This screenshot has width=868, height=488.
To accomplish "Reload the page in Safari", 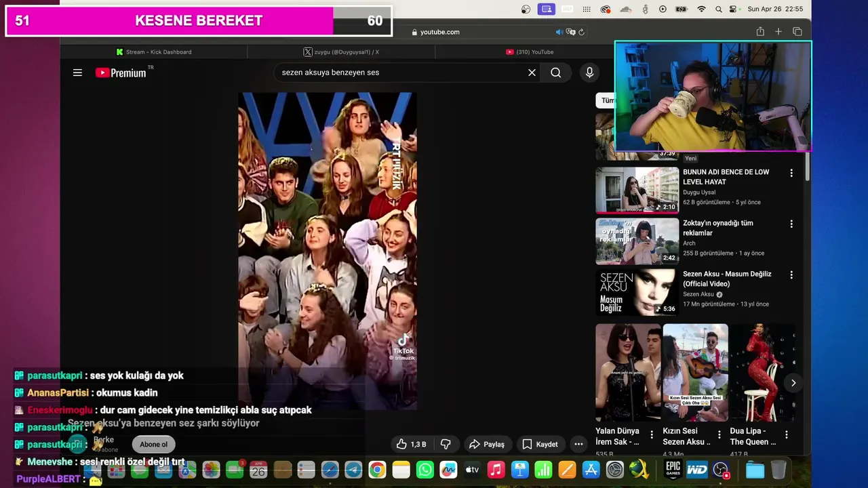I will 581,32.
